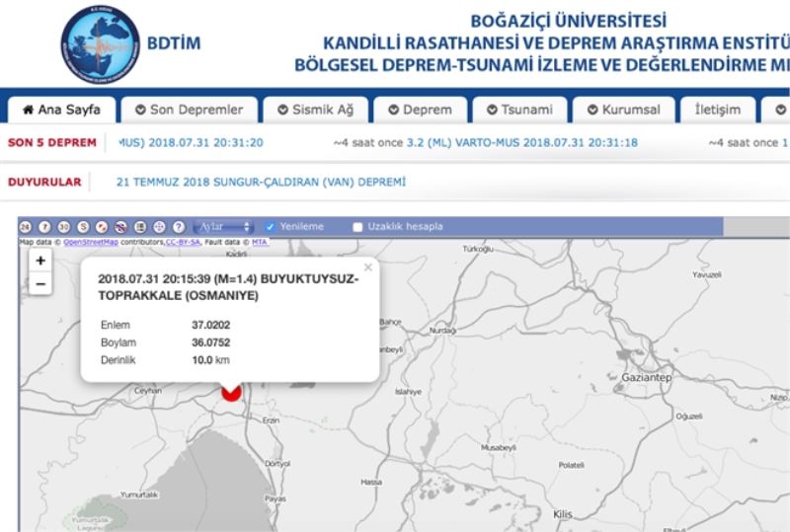This screenshot has height=532, width=790.
Task: Toggle fault lines map toolbar icon
Action: (x=120, y=227)
